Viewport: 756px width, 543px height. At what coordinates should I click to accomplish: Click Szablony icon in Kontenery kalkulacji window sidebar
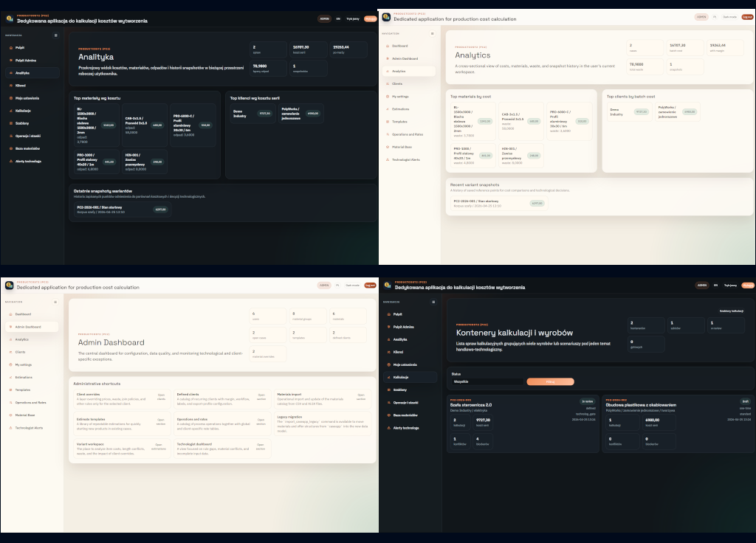point(388,390)
